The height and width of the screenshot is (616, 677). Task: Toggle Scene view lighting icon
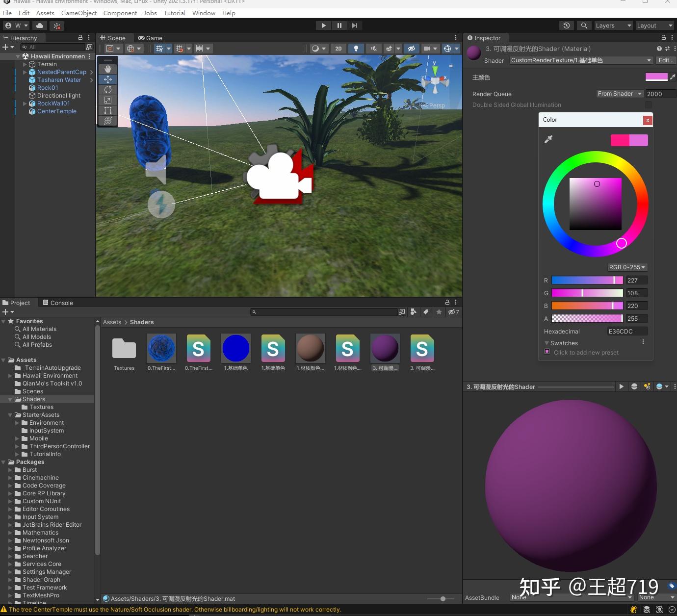(356, 48)
